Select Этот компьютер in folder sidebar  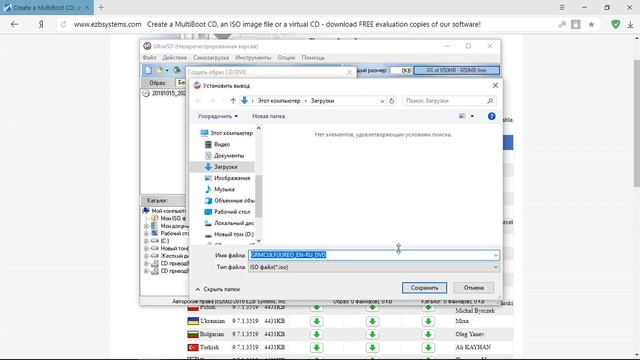tap(231, 133)
